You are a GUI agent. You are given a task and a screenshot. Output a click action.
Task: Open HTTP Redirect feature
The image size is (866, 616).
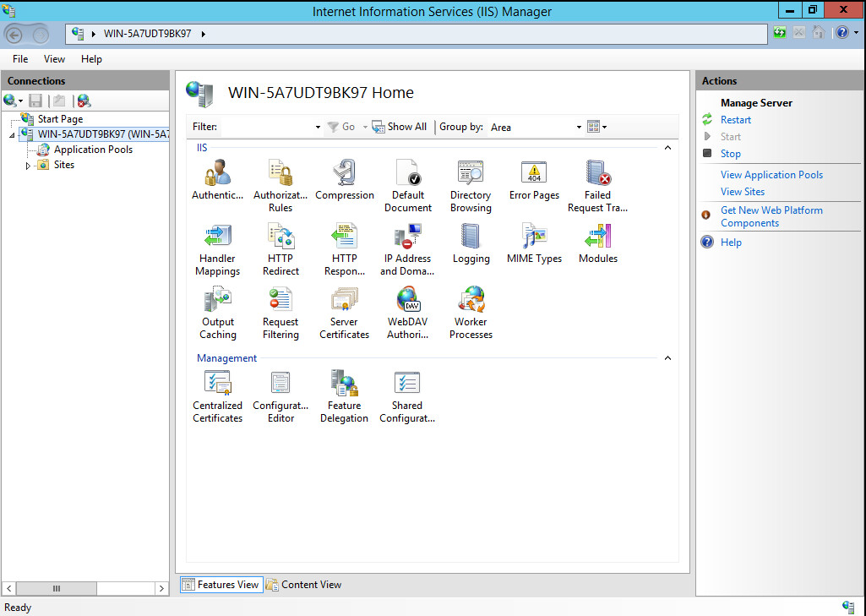tap(280, 250)
